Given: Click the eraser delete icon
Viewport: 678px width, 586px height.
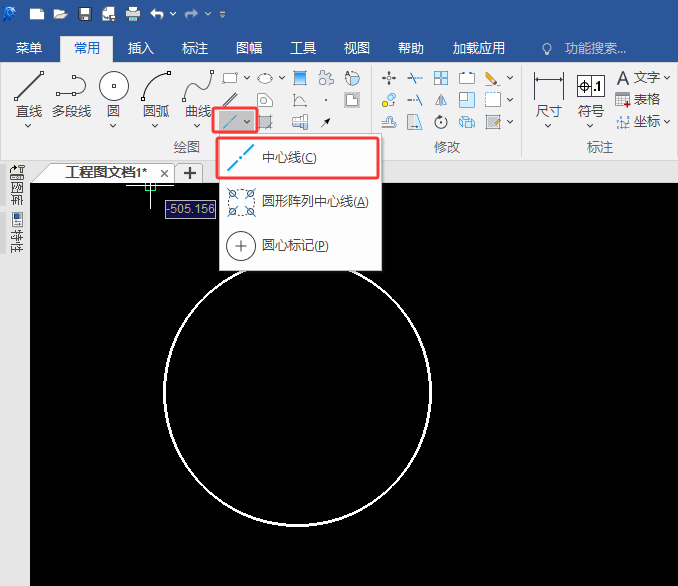Looking at the screenshot, I should point(492,78).
